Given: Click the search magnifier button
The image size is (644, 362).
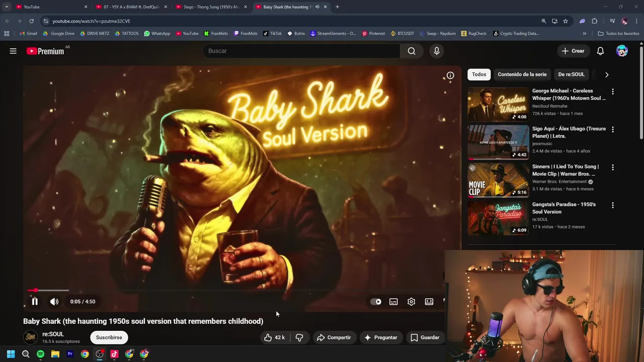Looking at the screenshot, I should point(412,51).
